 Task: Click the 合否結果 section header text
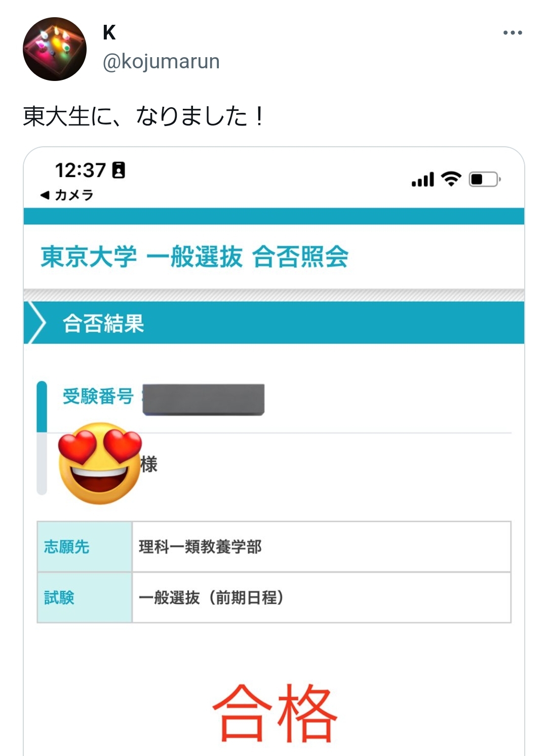pos(103,323)
